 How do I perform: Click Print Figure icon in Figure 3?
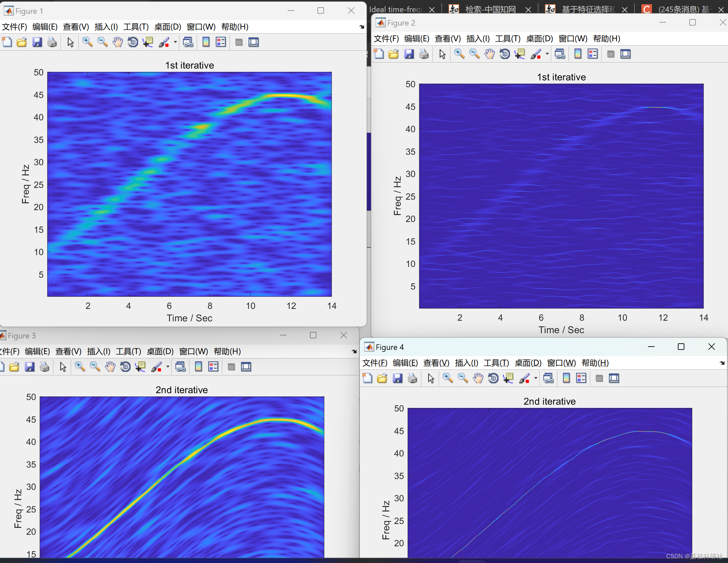[x=44, y=367]
